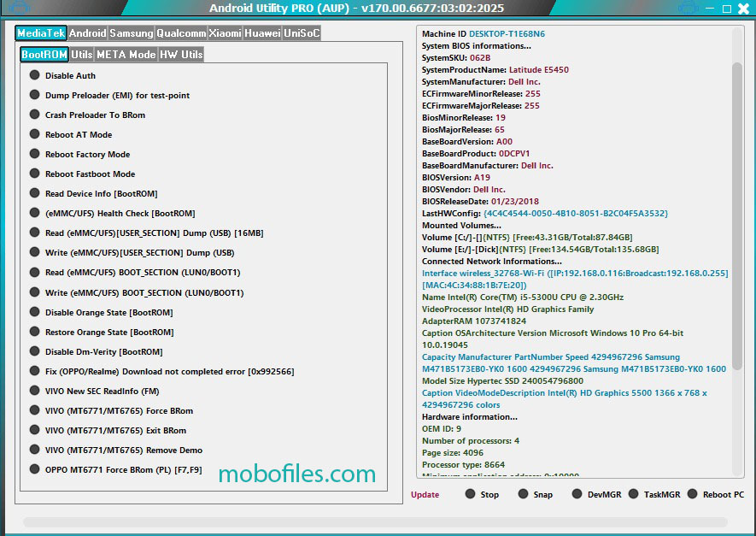This screenshot has height=536, width=756.
Task: Open the Android tab
Action: tap(87, 32)
